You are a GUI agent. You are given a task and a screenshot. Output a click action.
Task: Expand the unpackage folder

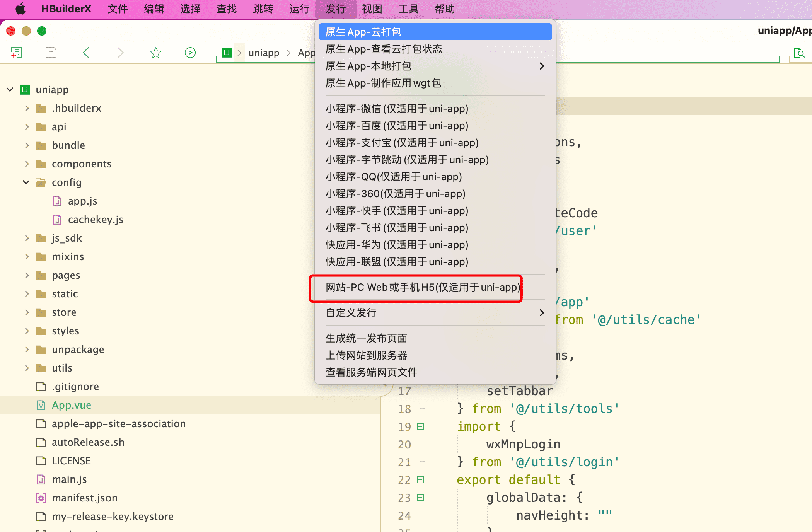point(27,350)
